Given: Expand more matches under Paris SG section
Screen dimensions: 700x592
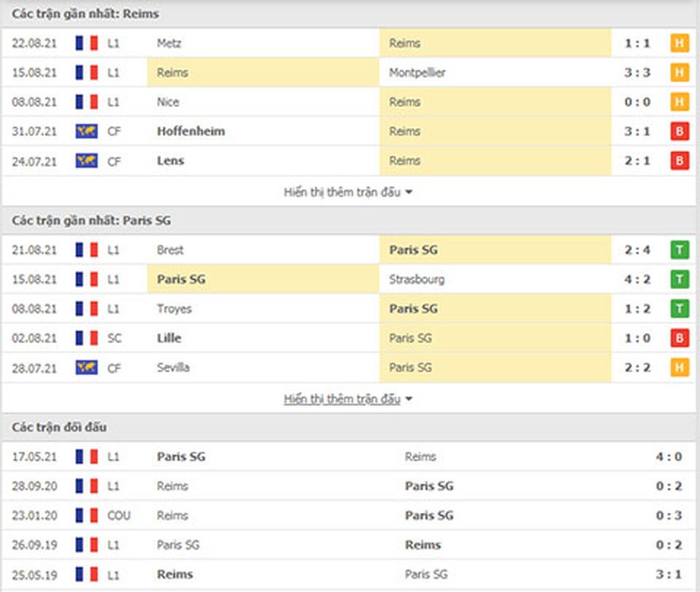Looking at the screenshot, I should [x=348, y=399].
